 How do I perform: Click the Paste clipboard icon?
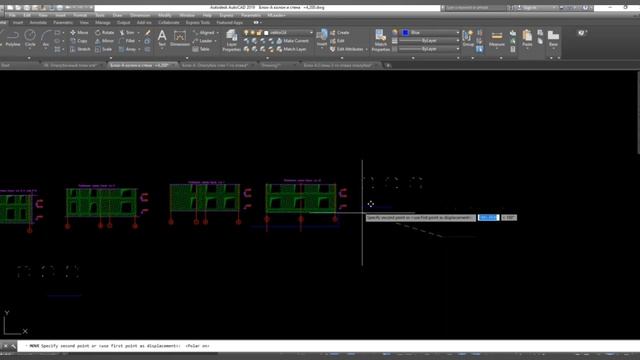527,38
